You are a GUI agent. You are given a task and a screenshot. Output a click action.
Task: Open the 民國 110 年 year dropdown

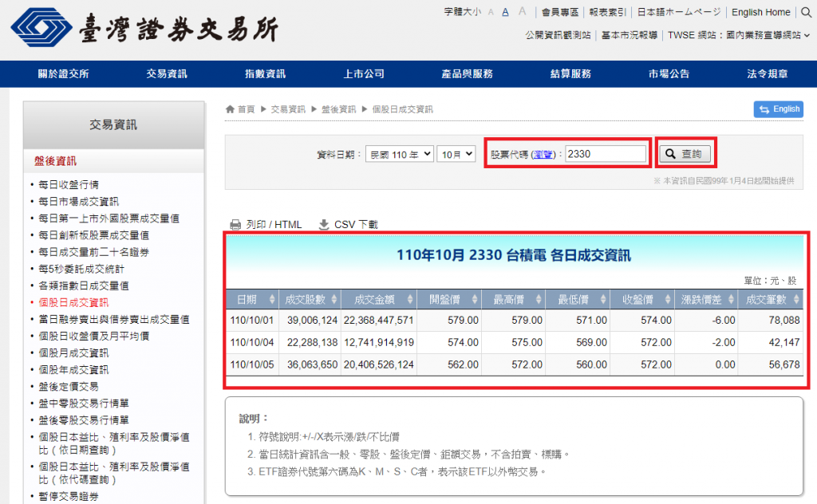(400, 154)
